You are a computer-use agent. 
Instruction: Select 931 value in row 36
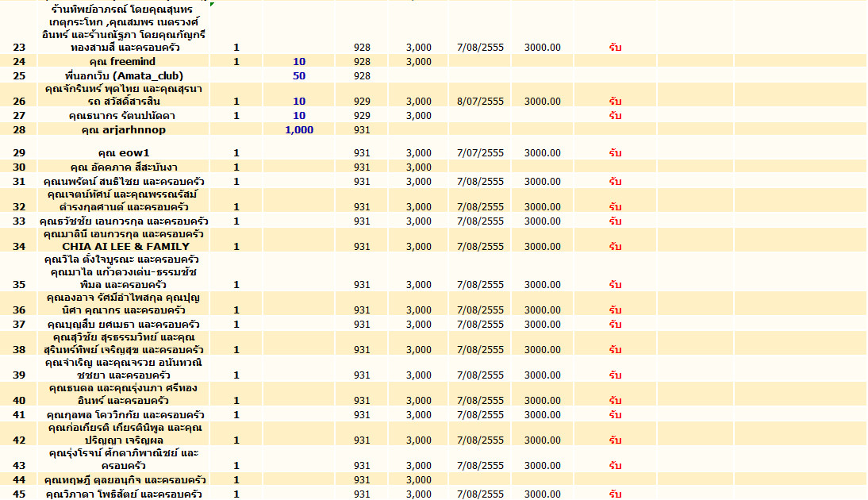coord(362,310)
